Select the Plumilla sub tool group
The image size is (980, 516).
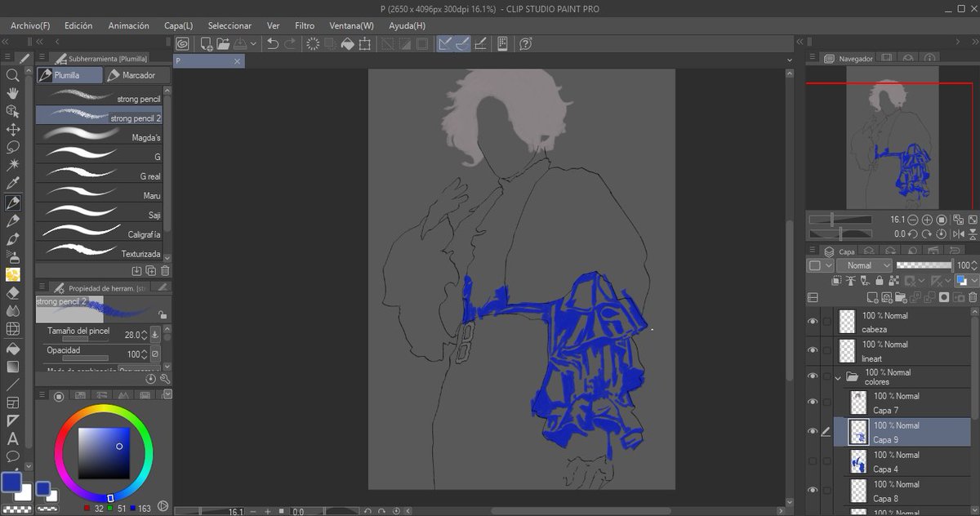click(x=69, y=75)
